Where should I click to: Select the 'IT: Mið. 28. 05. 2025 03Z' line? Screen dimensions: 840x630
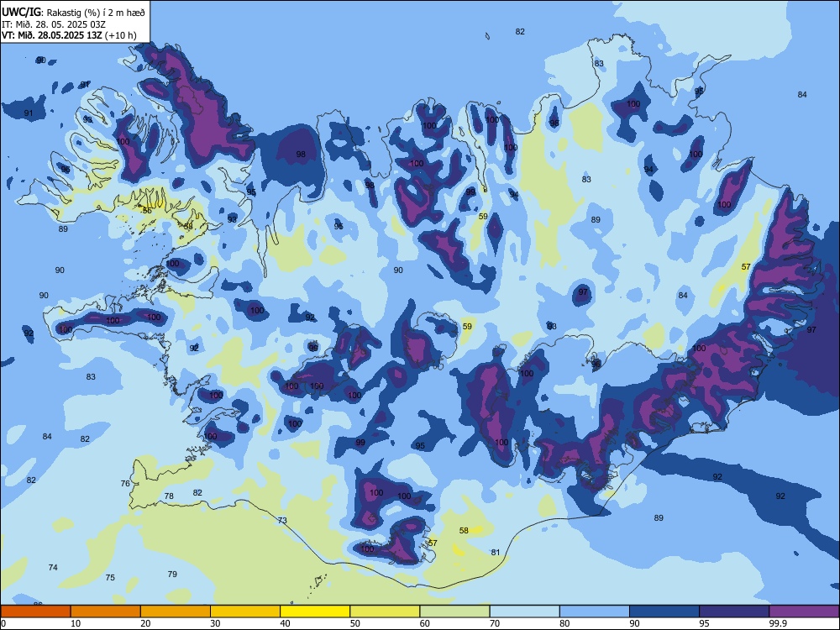[x=54, y=24]
